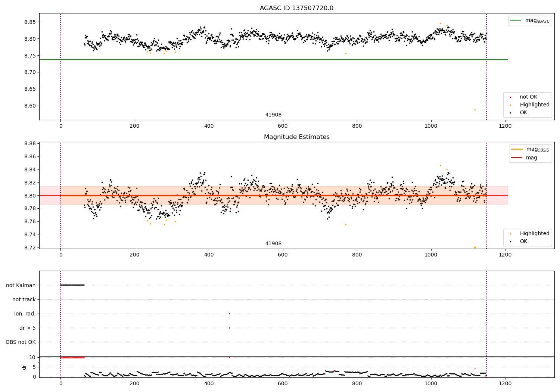Select the mag AGASC legend label
560x392 pixels.
(537, 21)
